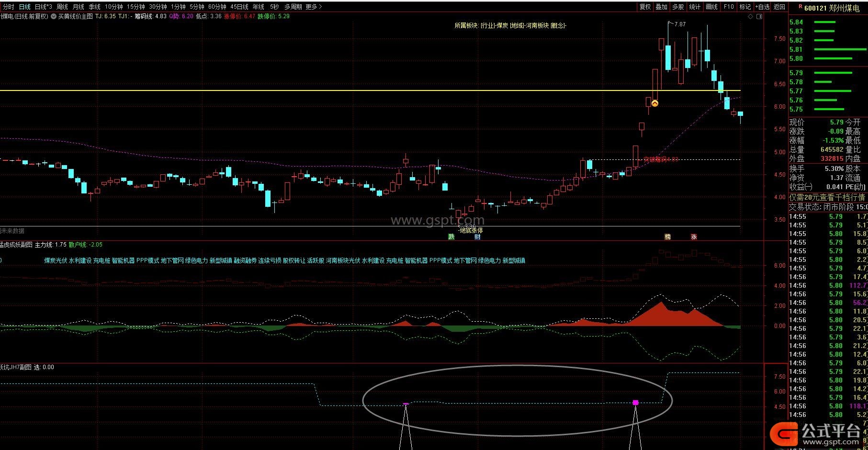
Task: Click 返回 to go back
Action: point(779,7)
